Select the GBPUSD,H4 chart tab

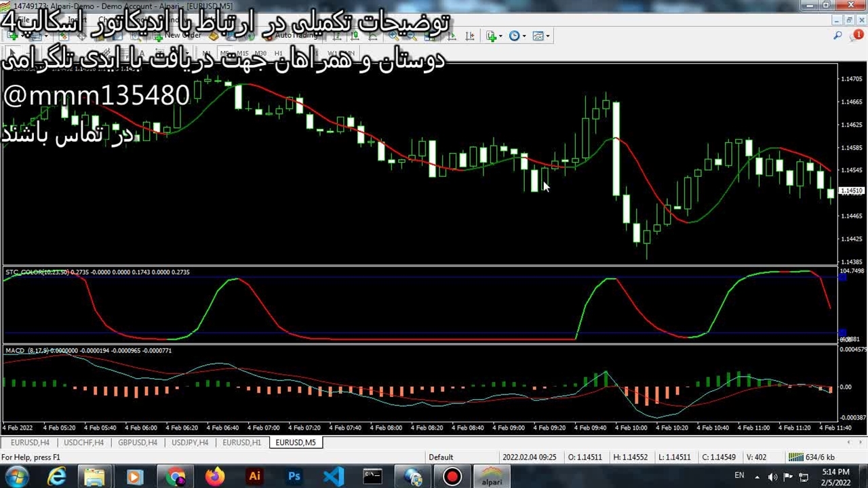pyautogui.click(x=137, y=443)
